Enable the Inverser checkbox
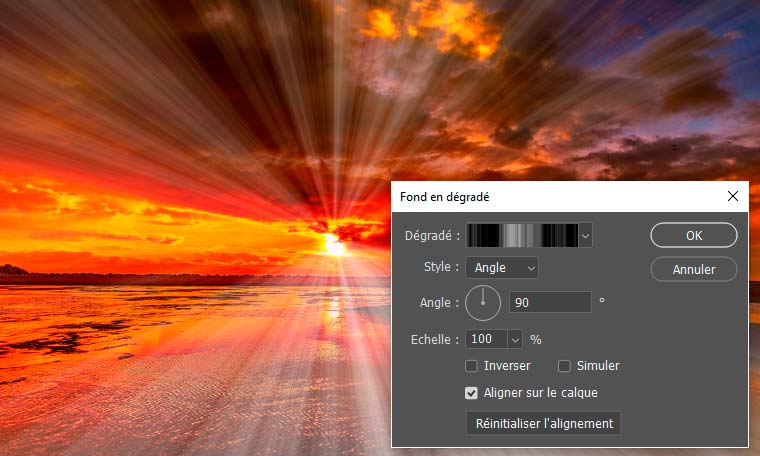This screenshot has height=456, width=760. 472,366
